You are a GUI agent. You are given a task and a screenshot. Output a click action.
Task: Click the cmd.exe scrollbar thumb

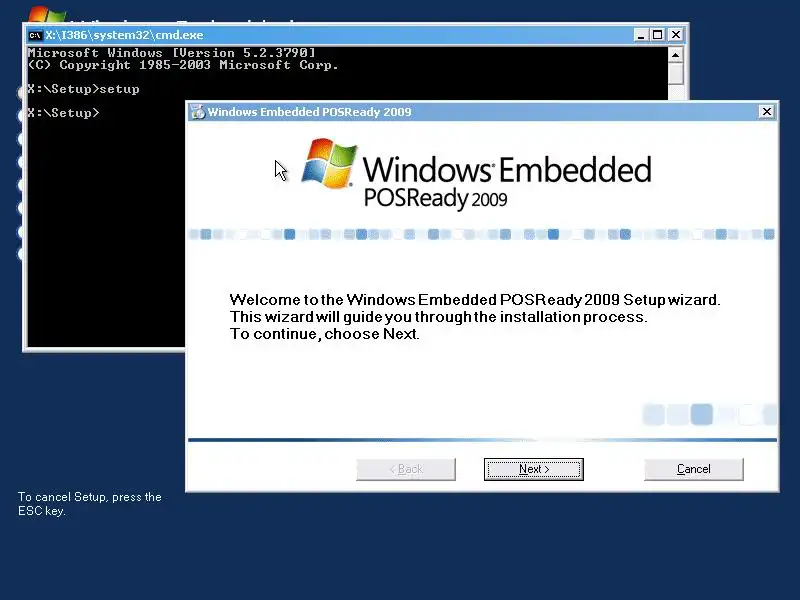[x=676, y=73]
